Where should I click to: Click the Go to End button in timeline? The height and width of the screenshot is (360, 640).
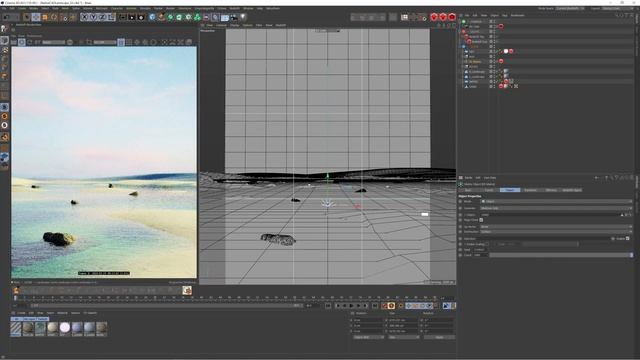point(375,306)
